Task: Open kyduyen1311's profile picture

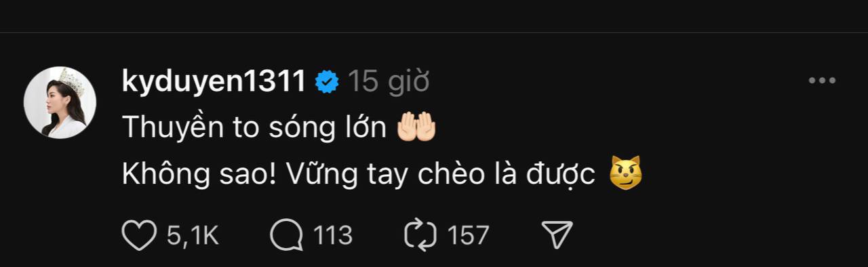Action: pos(60,103)
